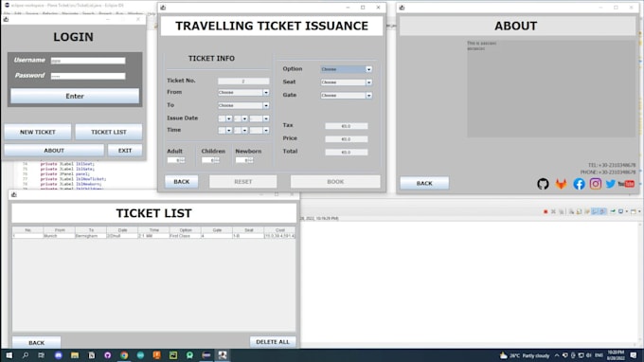The width and height of the screenshot is (644, 362).
Task: Click the Adult count spinner
Action: pos(176,160)
